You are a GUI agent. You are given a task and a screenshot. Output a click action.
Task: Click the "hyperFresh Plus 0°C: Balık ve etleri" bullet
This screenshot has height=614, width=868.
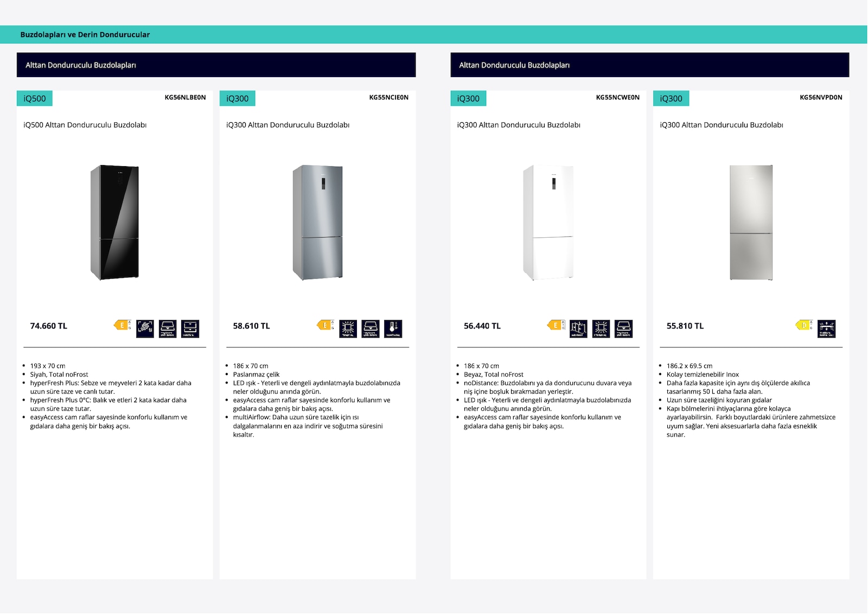(108, 404)
